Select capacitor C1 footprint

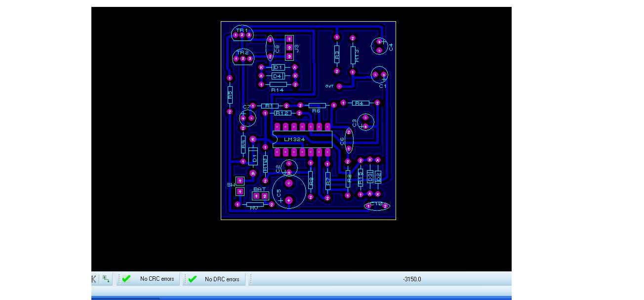(x=379, y=75)
